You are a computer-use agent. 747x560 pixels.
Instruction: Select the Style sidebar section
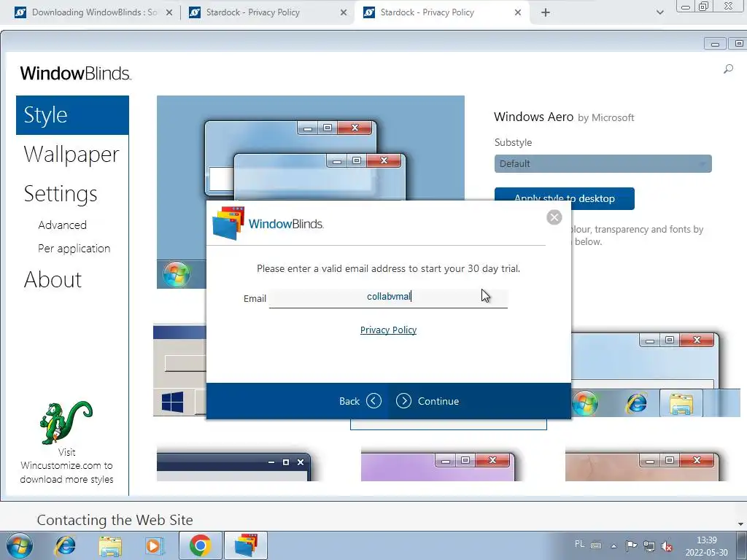(x=72, y=115)
